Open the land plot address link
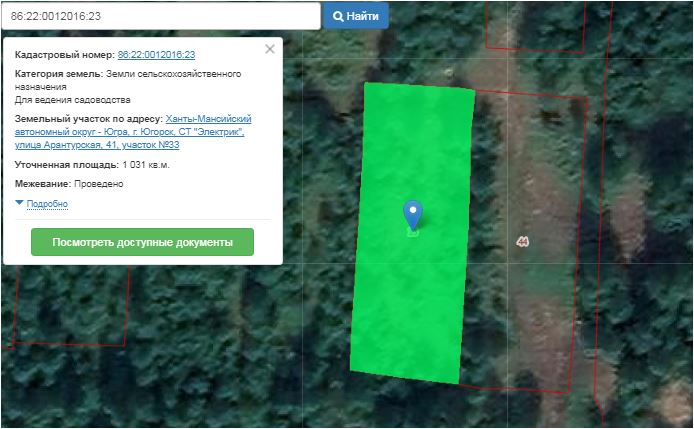 [x=133, y=132]
